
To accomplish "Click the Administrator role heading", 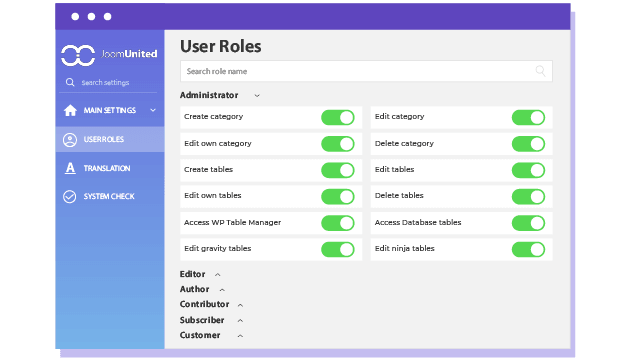I will (209, 95).
